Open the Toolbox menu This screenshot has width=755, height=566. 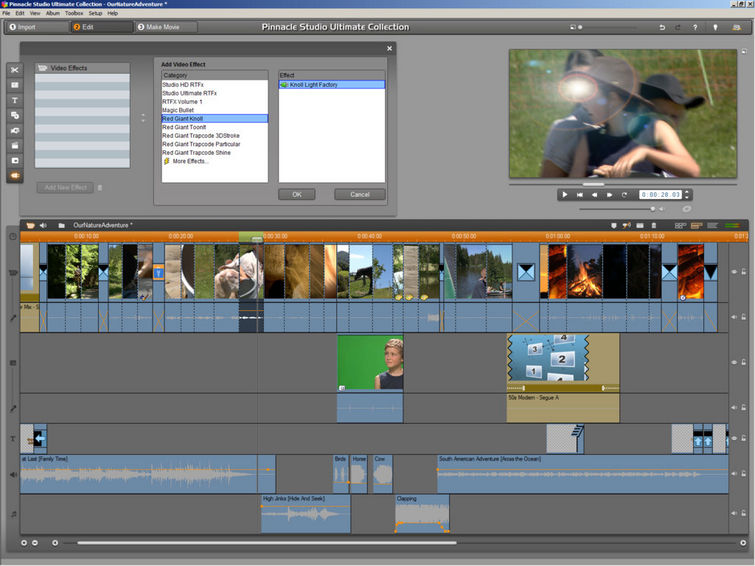click(74, 13)
